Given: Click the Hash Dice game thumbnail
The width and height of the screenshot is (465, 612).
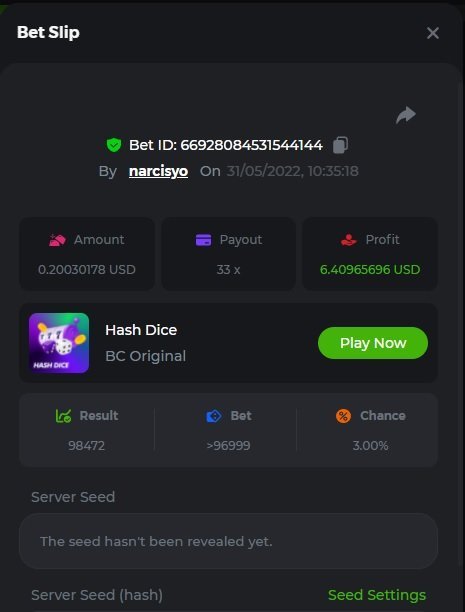Looking at the screenshot, I should tap(59, 343).
